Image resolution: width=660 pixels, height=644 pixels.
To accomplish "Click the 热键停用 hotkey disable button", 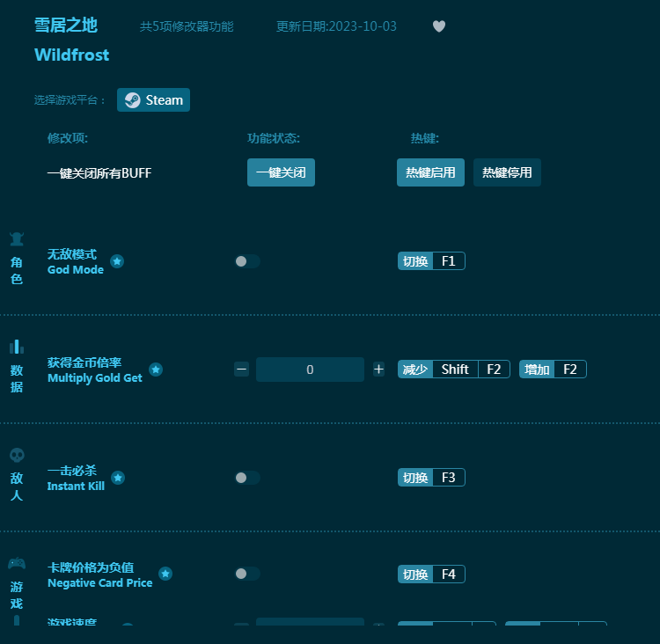I will tap(507, 172).
